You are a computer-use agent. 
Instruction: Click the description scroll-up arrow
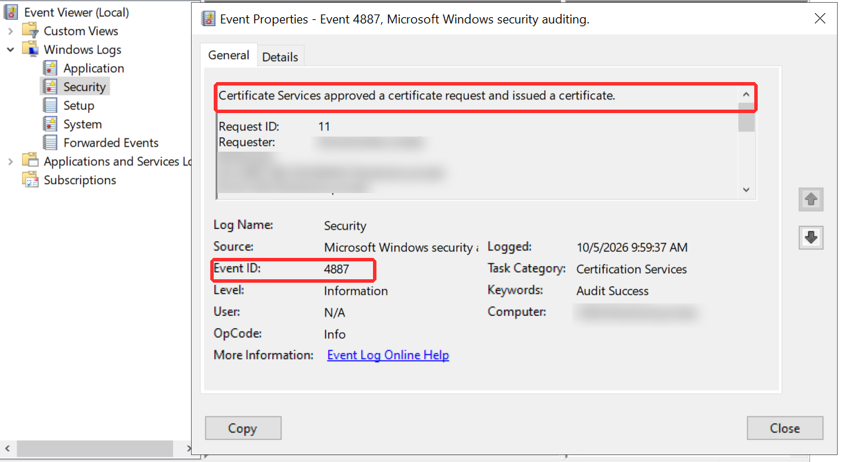tap(746, 94)
